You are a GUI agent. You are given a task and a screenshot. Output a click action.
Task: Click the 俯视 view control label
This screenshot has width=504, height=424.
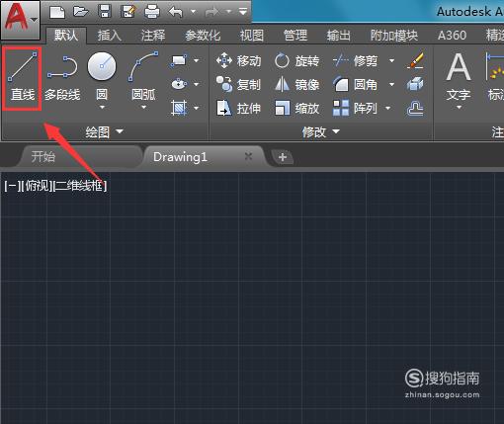click(38, 186)
